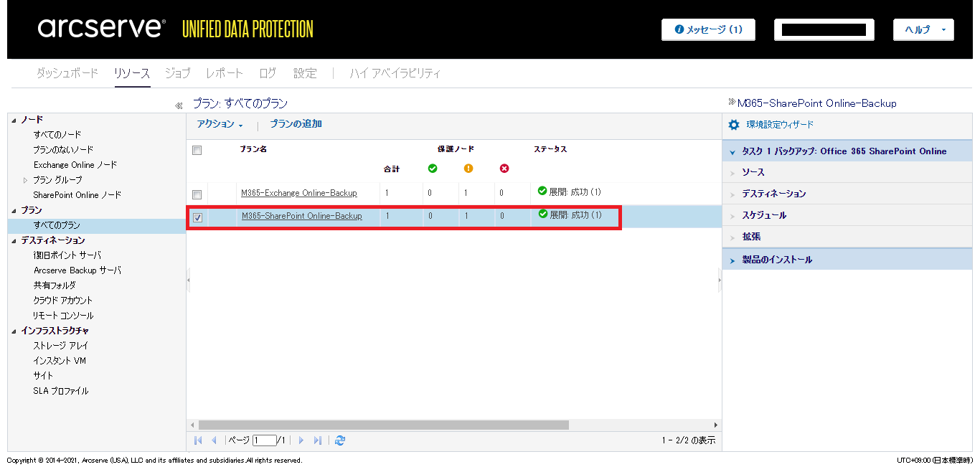Select 復旧ポイント サーバ in the tree

tap(67, 255)
